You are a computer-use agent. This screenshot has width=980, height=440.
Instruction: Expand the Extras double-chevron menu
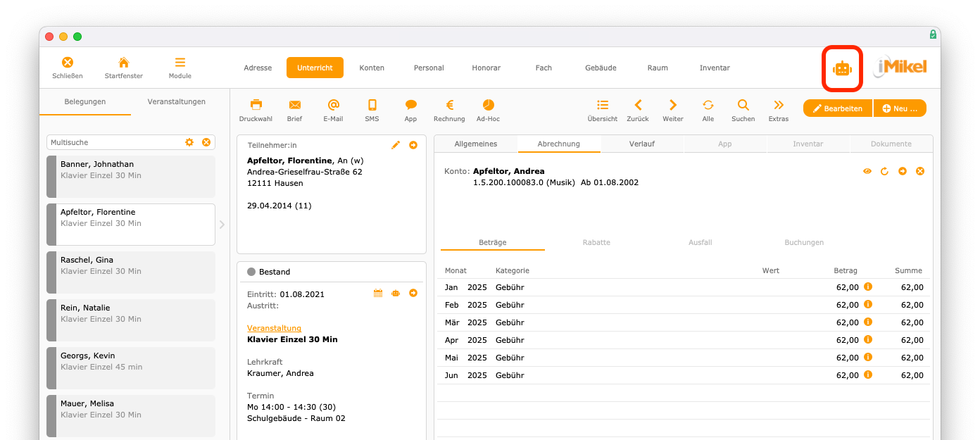[x=779, y=105]
